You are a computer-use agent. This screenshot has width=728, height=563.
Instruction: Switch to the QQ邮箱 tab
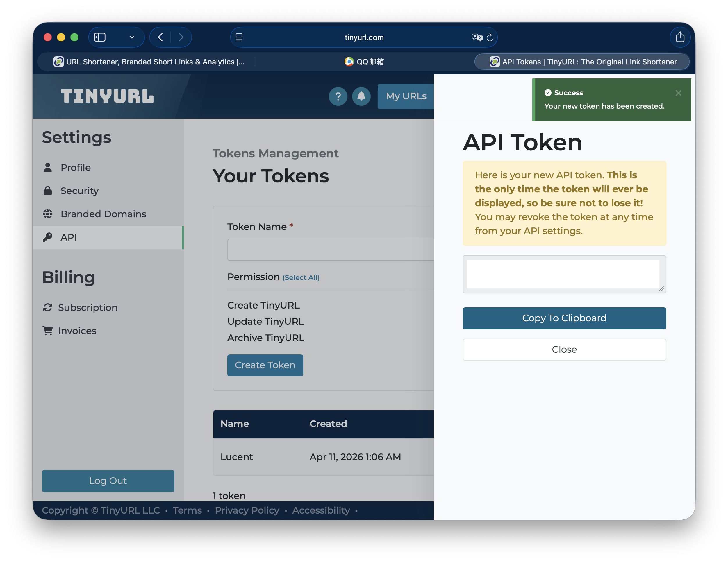point(364,62)
